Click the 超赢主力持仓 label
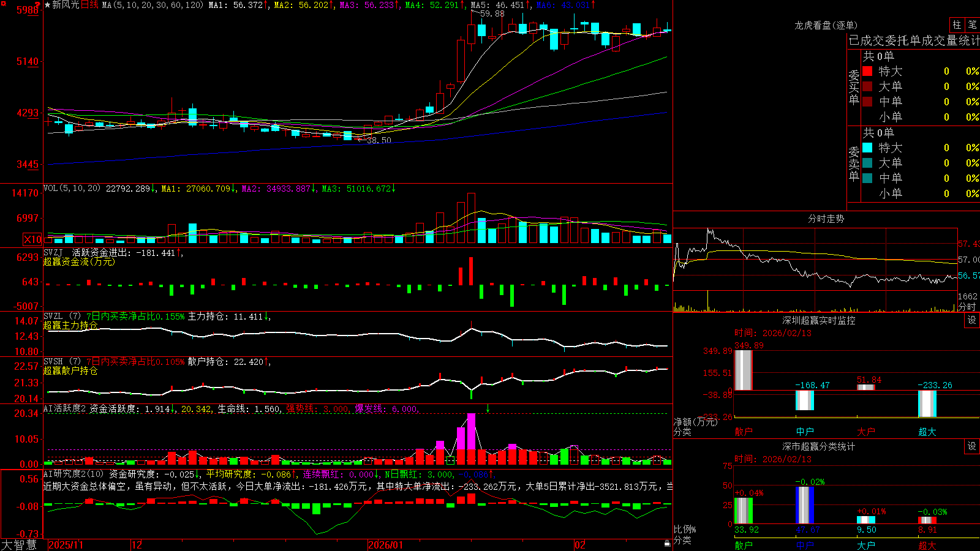 pos(70,325)
